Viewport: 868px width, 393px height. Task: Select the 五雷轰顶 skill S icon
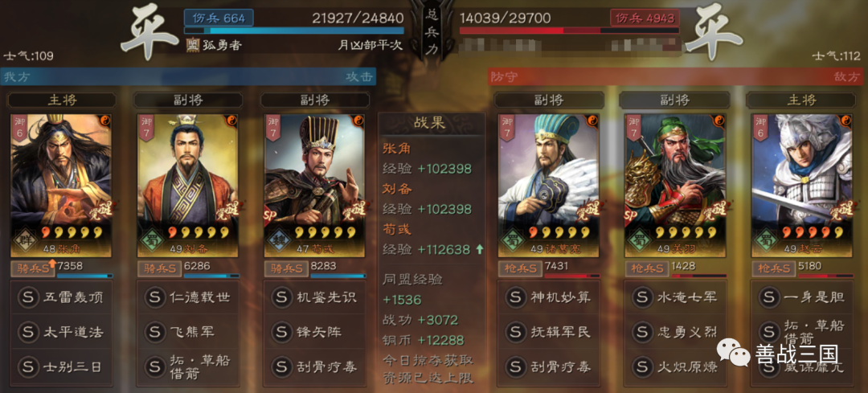coord(28,297)
